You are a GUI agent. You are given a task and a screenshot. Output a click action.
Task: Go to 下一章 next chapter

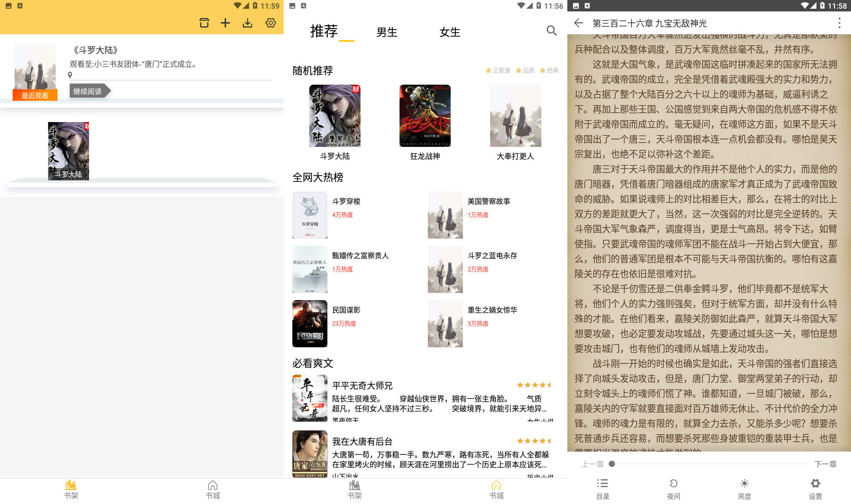(825, 464)
